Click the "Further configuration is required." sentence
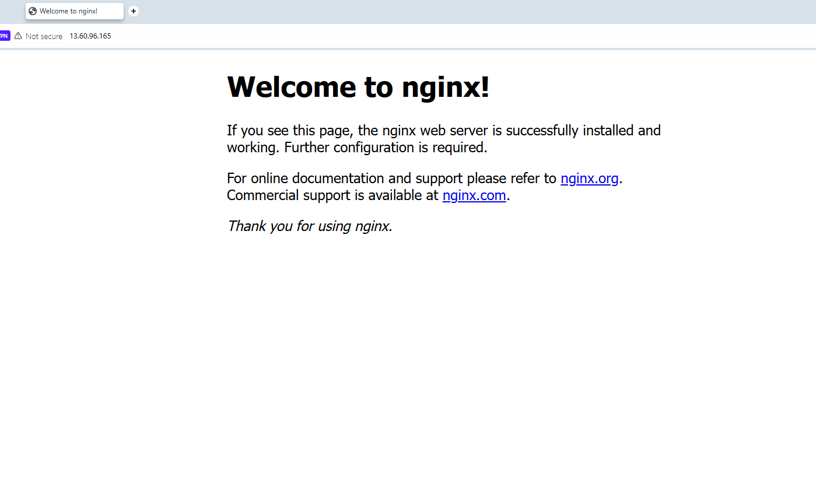816x504 pixels. coord(385,148)
